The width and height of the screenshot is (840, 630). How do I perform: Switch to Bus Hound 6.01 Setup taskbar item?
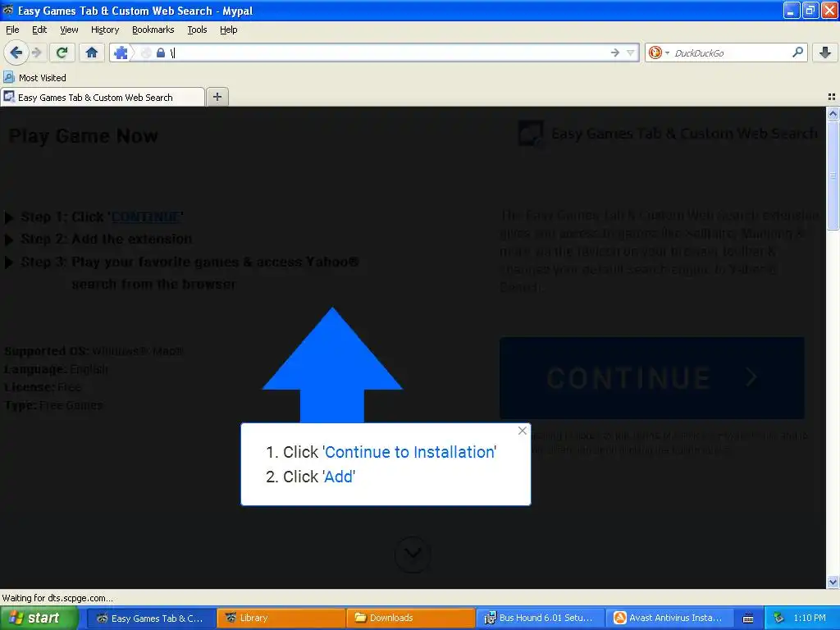[x=540, y=618]
